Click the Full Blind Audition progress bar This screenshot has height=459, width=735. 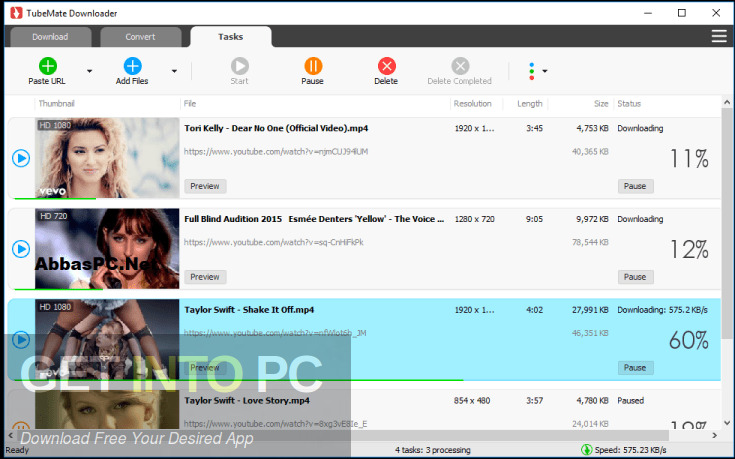tap(59, 289)
